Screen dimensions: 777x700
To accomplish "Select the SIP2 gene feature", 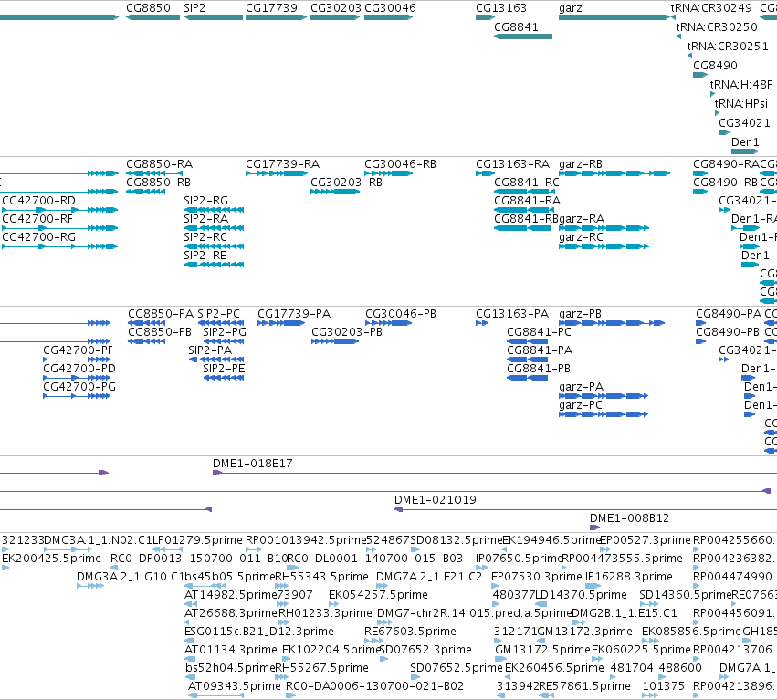I will (214, 17).
